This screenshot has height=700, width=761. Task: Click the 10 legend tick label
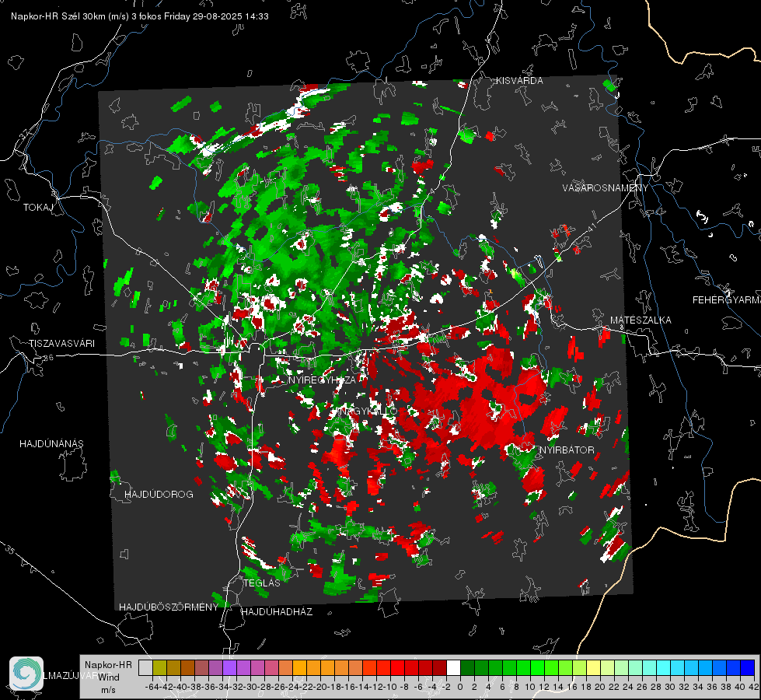(530, 687)
